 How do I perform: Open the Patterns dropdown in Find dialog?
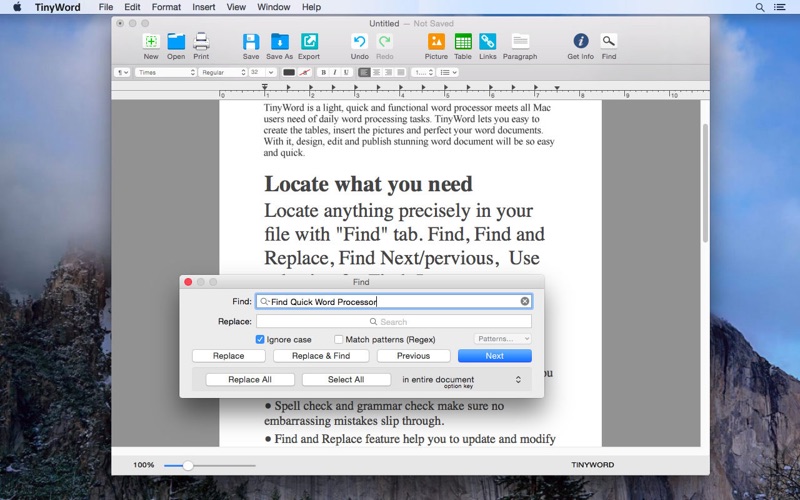[503, 339]
